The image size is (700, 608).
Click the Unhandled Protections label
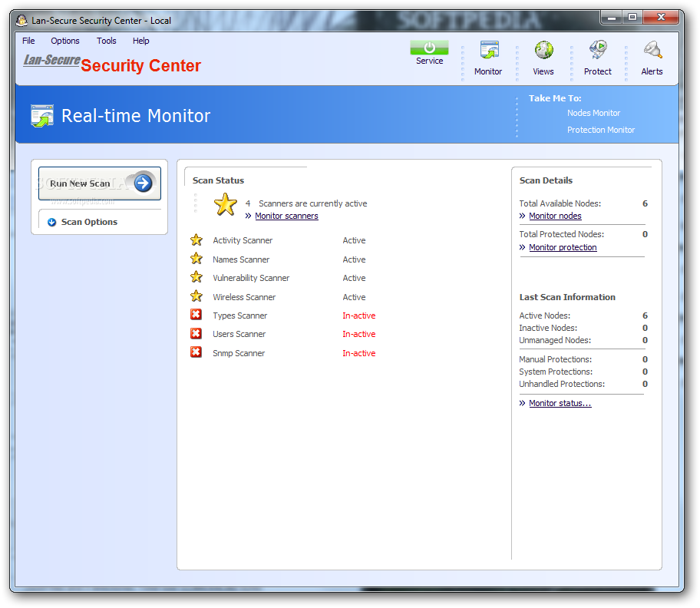[x=562, y=384]
